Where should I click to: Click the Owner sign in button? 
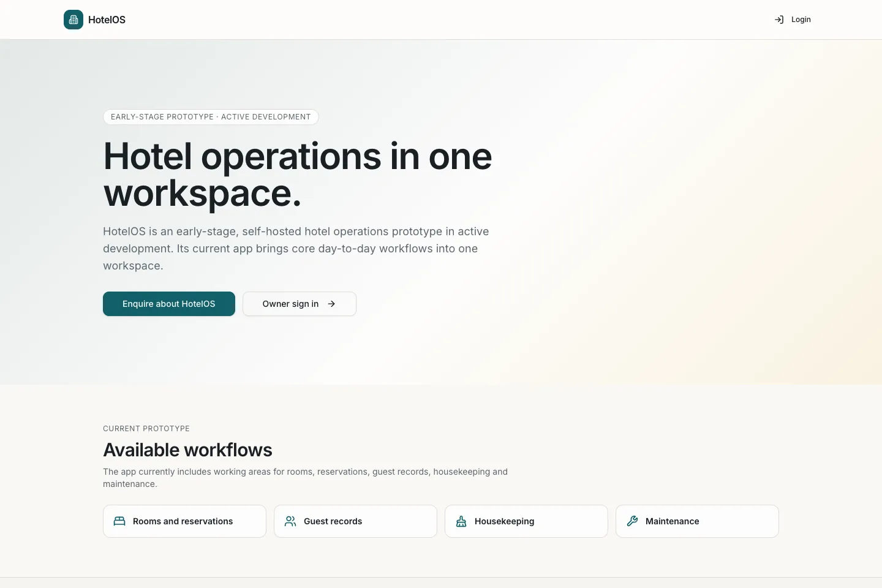[300, 304]
